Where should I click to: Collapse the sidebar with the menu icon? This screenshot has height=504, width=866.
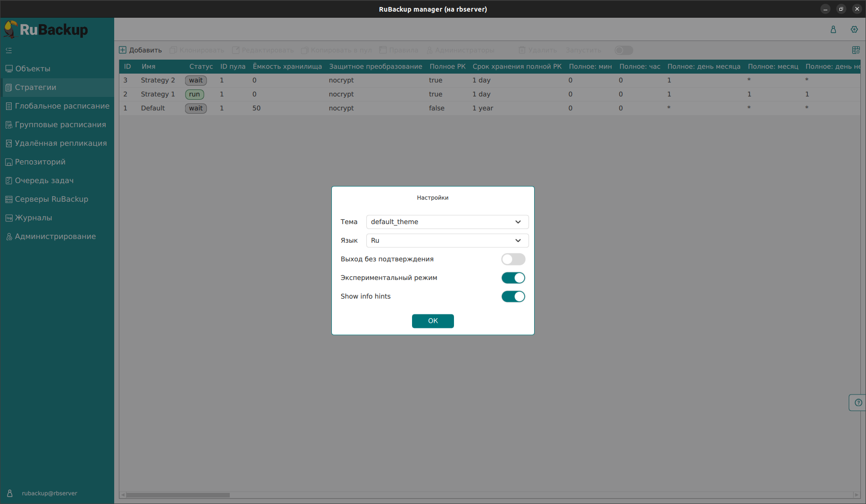click(x=9, y=50)
